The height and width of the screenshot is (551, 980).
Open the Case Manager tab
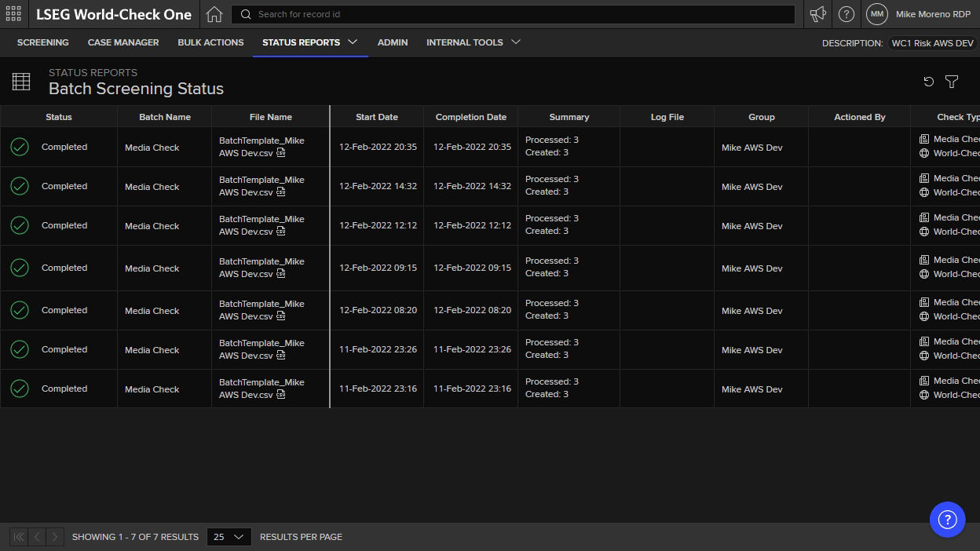pyautogui.click(x=123, y=42)
